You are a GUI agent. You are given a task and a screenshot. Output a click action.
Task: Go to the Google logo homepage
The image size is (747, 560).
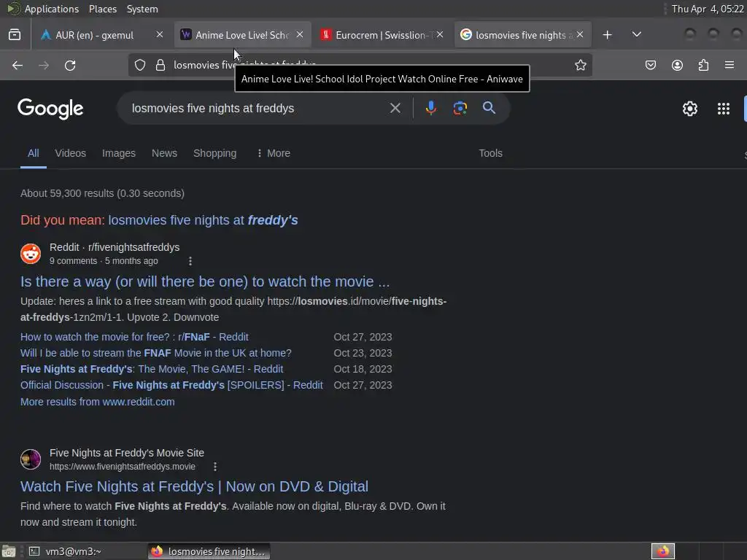click(x=50, y=109)
